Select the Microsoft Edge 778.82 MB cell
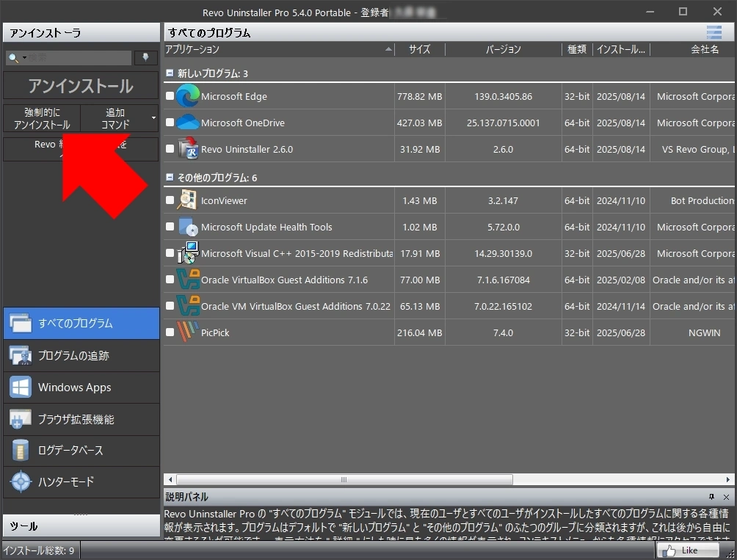 (419, 96)
